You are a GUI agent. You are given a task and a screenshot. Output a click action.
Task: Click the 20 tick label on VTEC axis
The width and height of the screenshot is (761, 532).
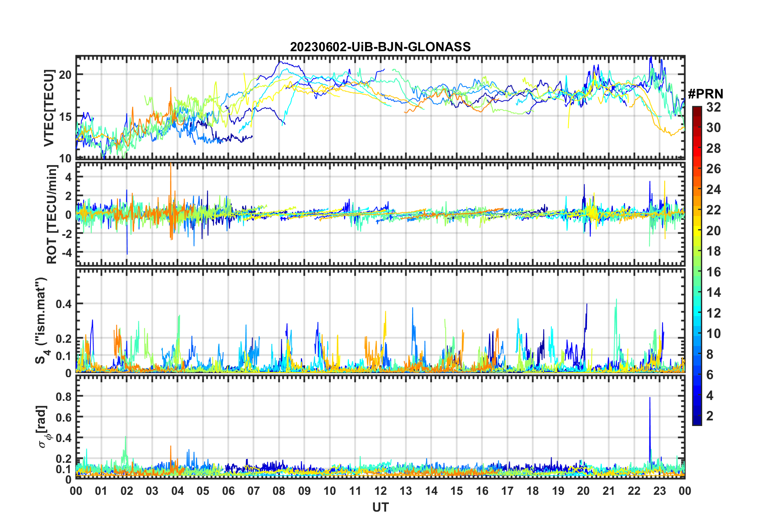(x=65, y=75)
